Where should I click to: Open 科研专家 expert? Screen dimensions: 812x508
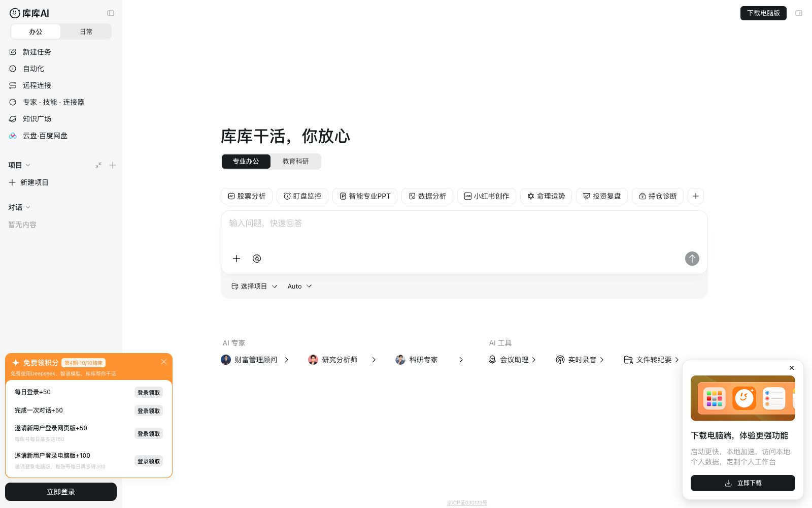point(429,360)
